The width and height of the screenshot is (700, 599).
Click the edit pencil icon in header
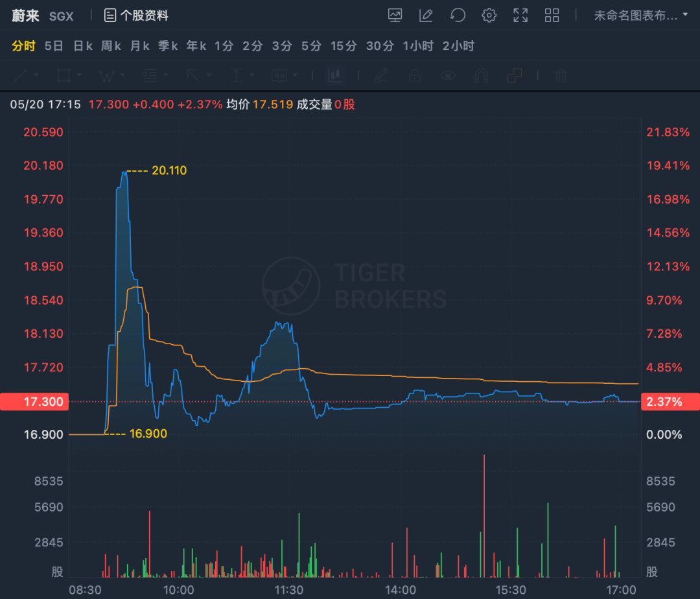pos(426,15)
